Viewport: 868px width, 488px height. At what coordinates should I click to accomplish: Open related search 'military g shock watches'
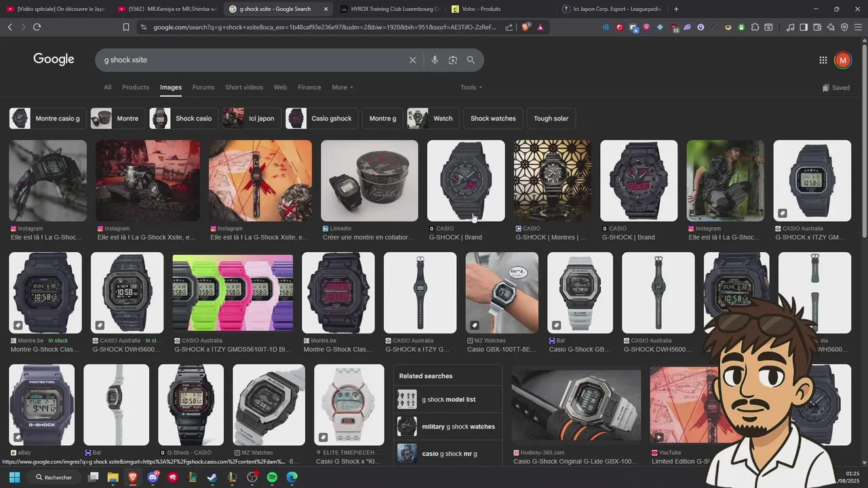tap(448, 427)
